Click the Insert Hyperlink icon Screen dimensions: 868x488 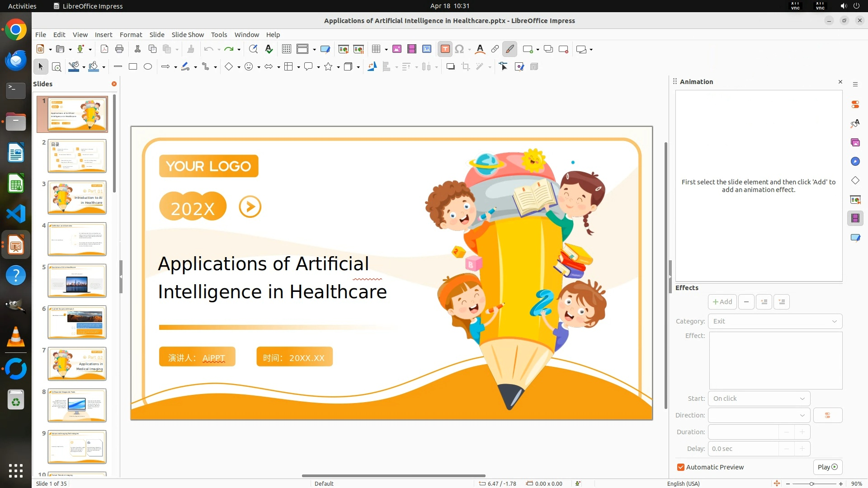pyautogui.click(x=495, y=49)
